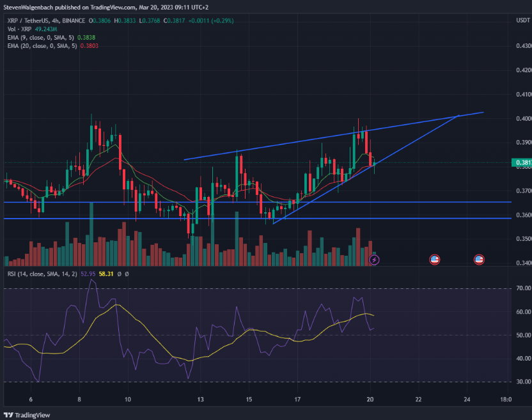The image size is (532, 420).
Task: Open the leftmost US flag economic event icon
Action: (x=434, y=259)
